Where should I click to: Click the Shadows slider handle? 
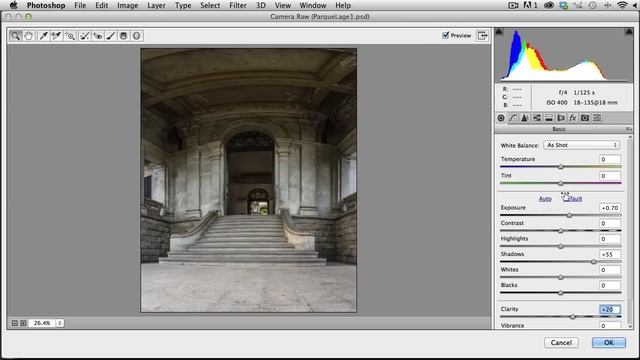pos(594,262)
